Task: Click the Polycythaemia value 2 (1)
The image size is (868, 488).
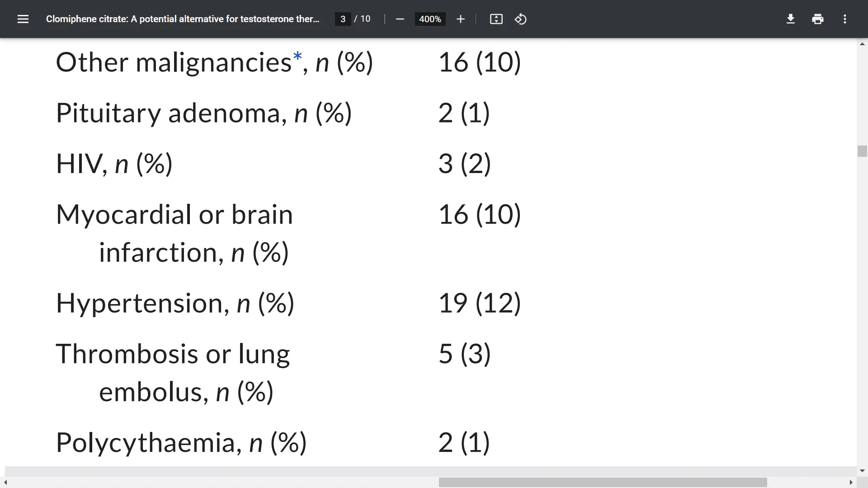Action: (x=464, y=442)
